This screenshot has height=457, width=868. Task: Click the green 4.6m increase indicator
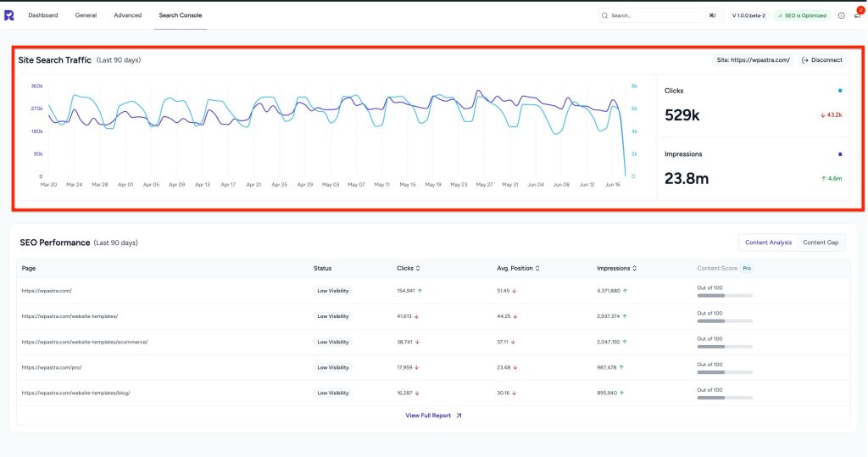[832, 178]
